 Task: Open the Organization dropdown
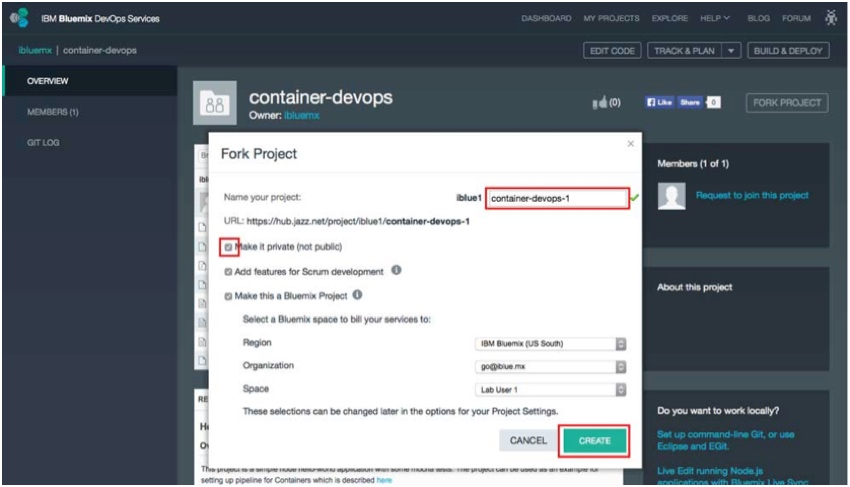tap(550, 367)
